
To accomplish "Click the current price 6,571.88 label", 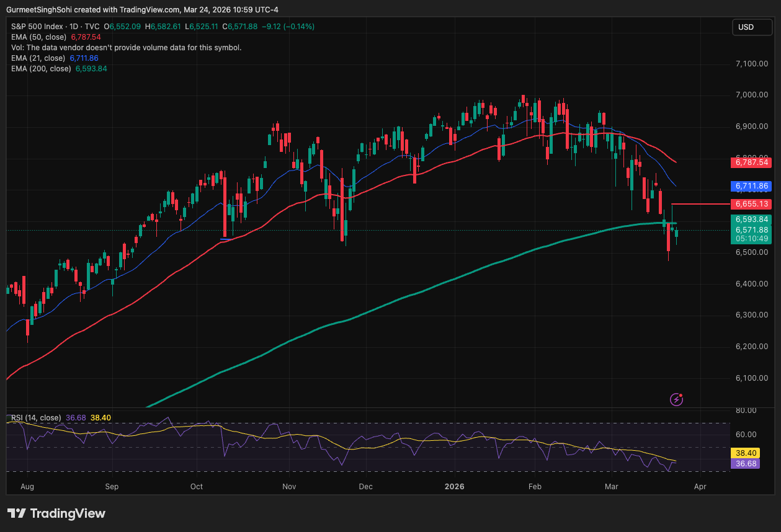I will [751, 230].
